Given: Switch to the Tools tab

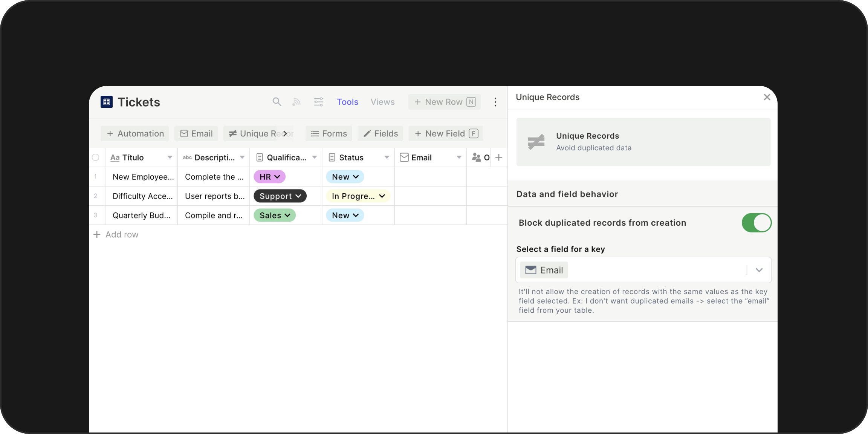Looking at the screenshot, I should tap(347, 102).
